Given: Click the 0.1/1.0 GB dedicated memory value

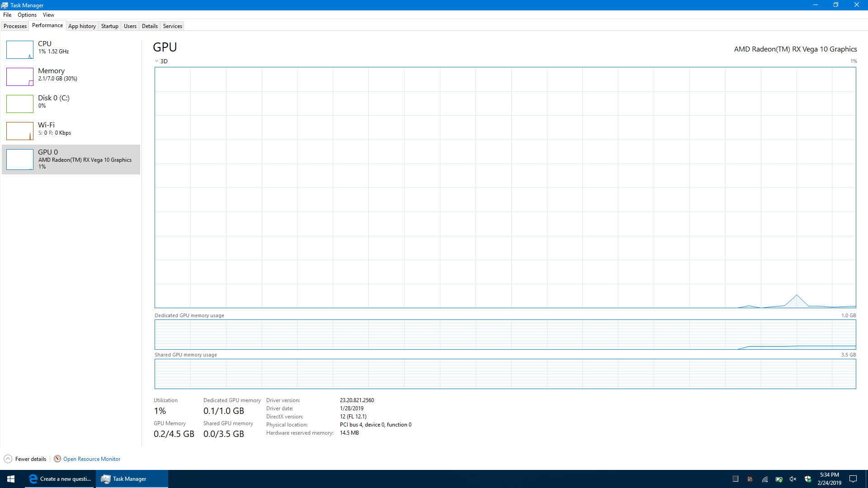Looking at the screenshot, I should (x=224, y=411).
